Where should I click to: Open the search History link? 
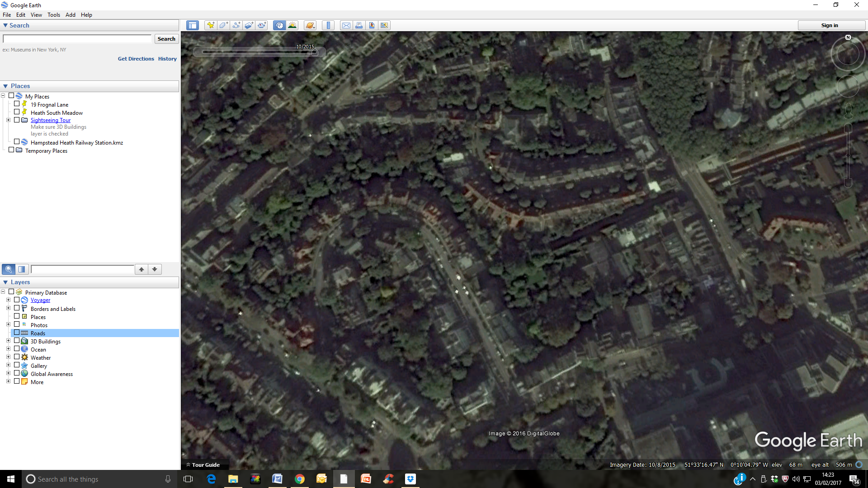click(x=167, y=59)
